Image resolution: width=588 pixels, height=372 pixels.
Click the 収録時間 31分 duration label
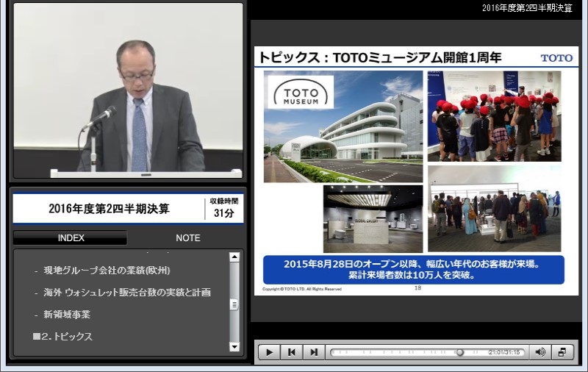(x=224, y=208)
